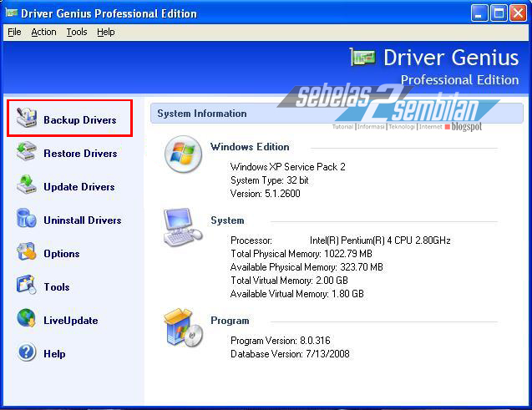This screenshot has width=532, height=410.
Task: Click Available Physical Memory: 323.70 MB
Action: click(307, 267)
